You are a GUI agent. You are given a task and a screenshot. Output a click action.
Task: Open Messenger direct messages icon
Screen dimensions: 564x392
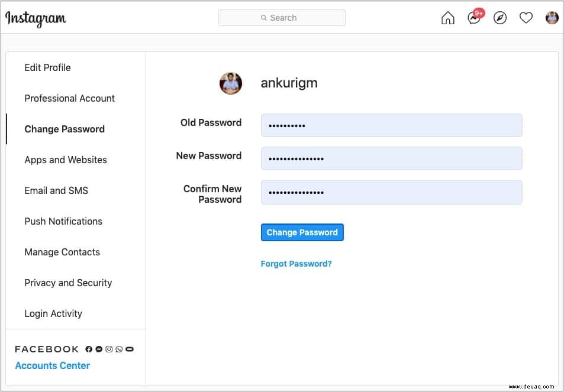474,18
